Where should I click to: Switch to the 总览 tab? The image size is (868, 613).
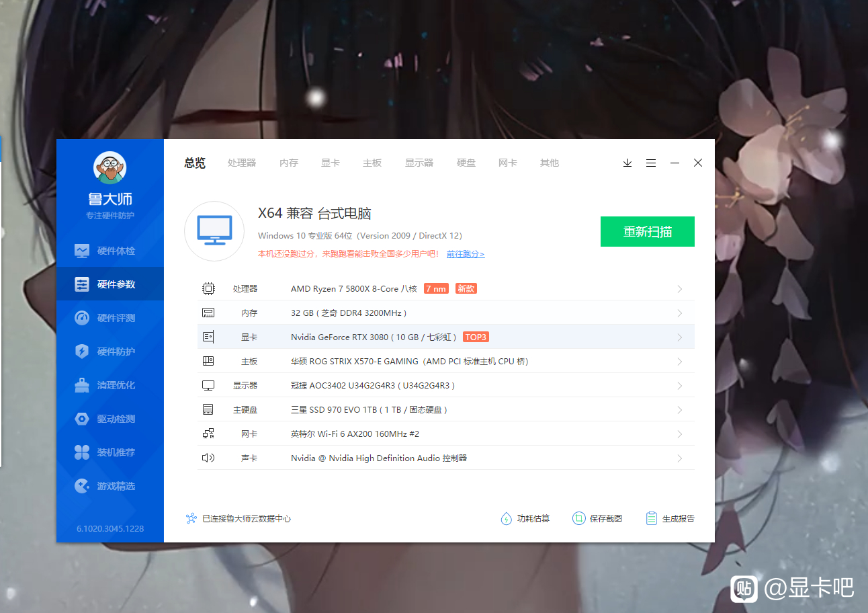click(x=195, y=163)
